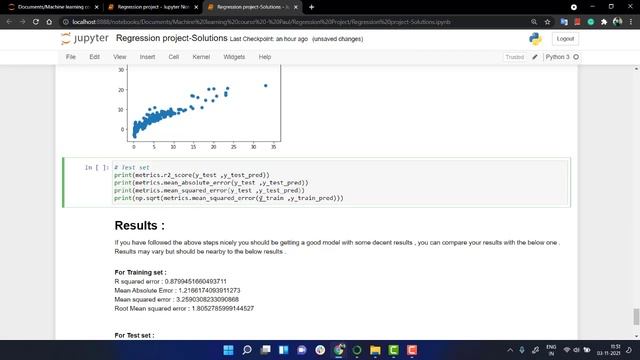
Task: Switch to Chrome on the taskbar
Action: 338,350
